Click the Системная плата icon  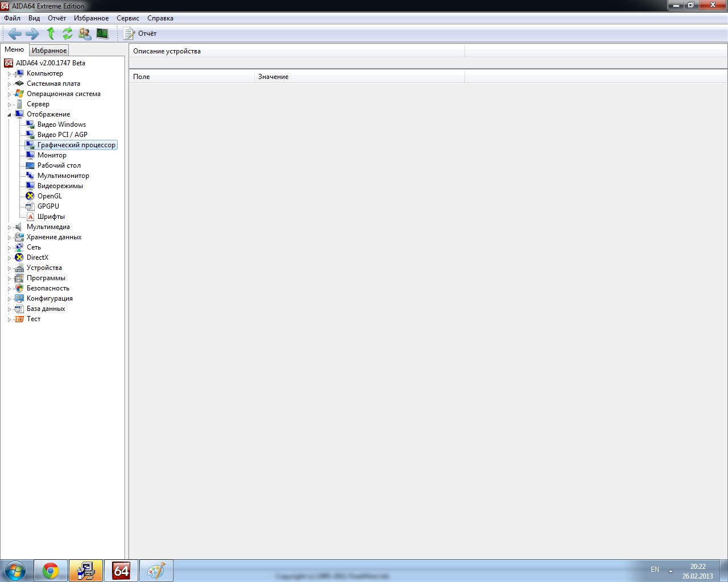pyautogui.click(x=19, y=84)
